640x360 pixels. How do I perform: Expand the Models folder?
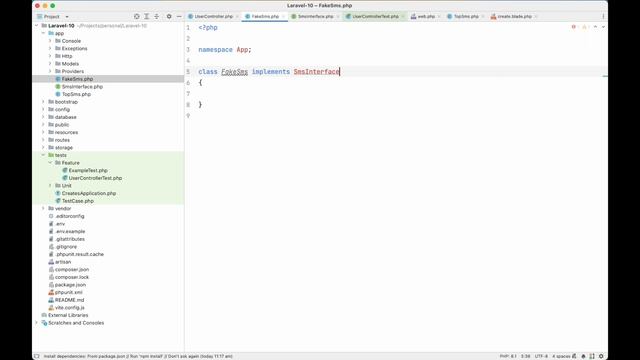click(50, 64)
